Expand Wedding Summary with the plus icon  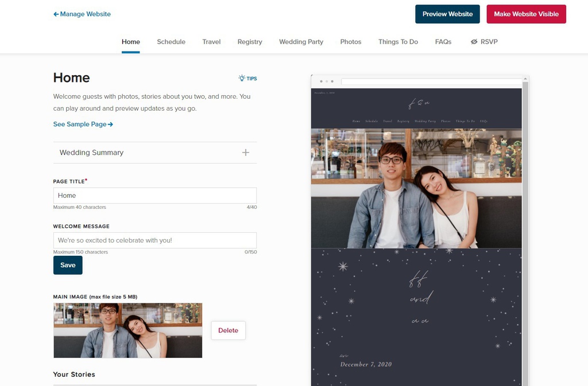click(246, 153)
